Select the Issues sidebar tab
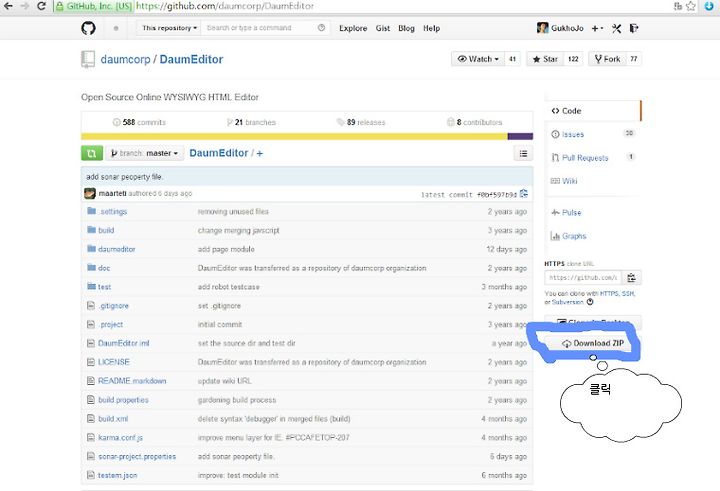Viewport: 720px width, 491px height. point(592,134)
